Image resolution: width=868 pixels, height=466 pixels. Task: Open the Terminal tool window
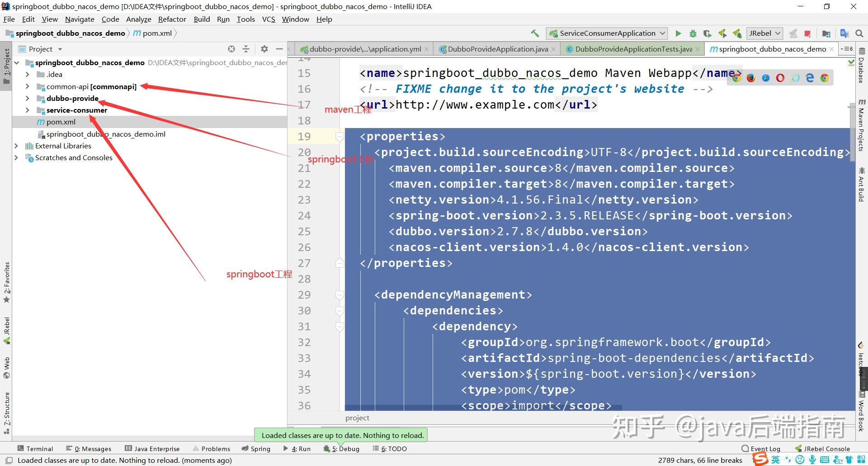pos(35,449)
